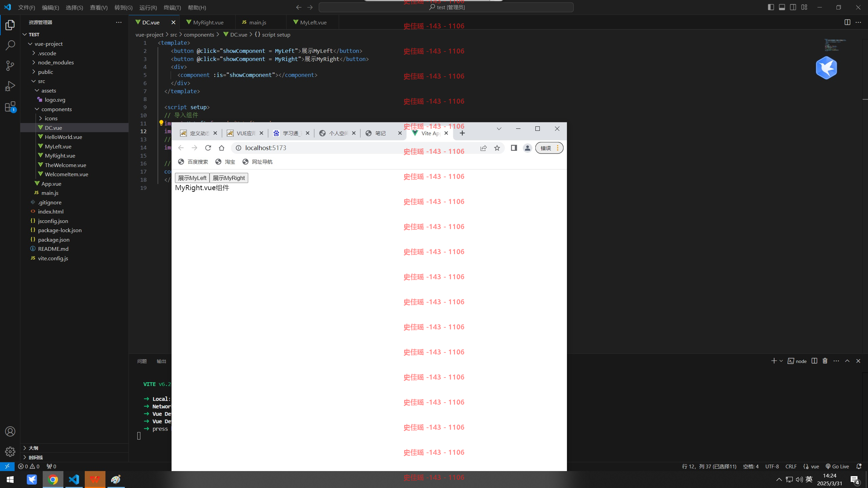This screenshot has height=488, width=868.
Task: Toggle primary sidebar layout icon
Action: click(x=771, y=7)
